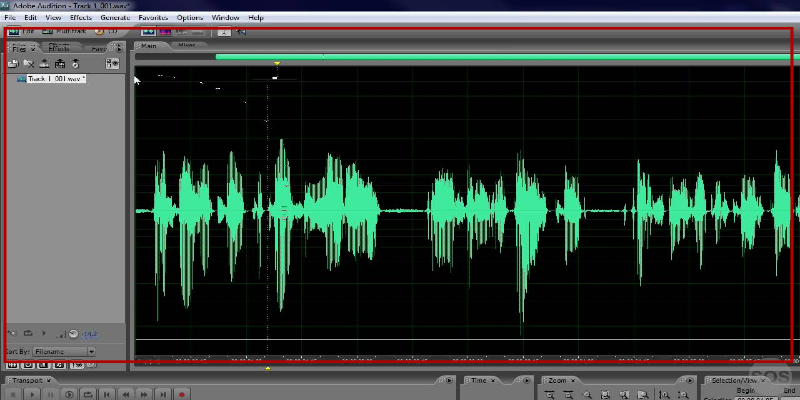Select spectral frequency display icon
This screenshot has width=800, height=400.
pos(164,32)
